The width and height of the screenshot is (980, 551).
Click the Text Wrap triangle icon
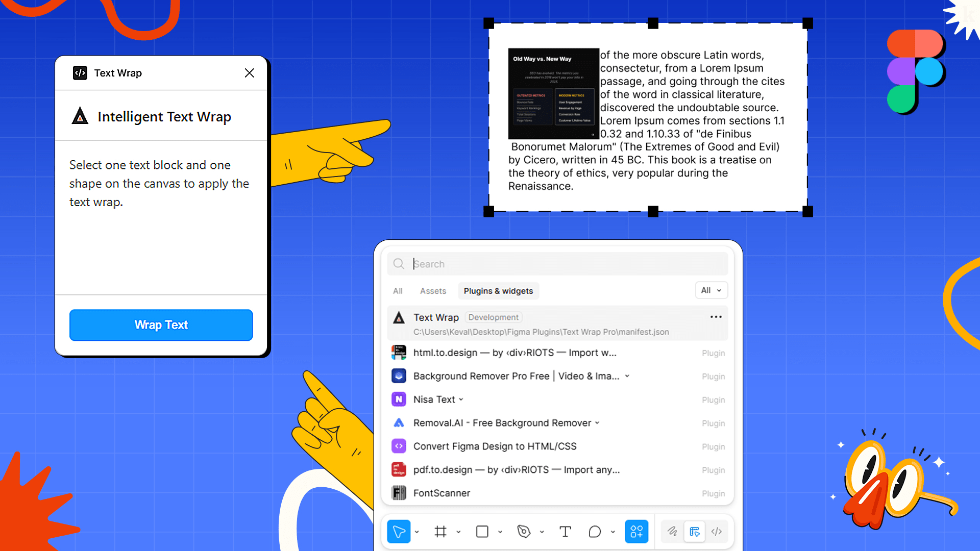[x=399, y=318]
